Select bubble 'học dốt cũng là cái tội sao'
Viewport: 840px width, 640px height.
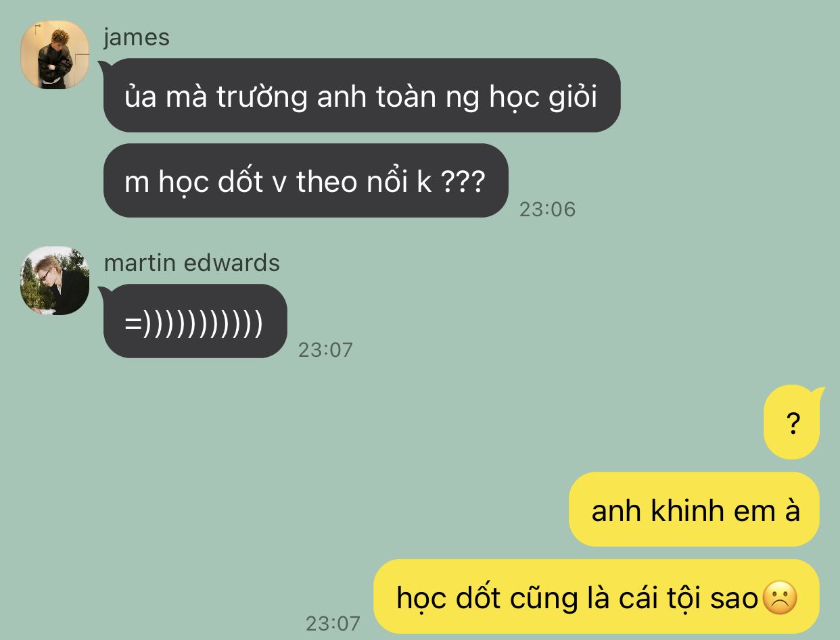click(x=597, y=597)
